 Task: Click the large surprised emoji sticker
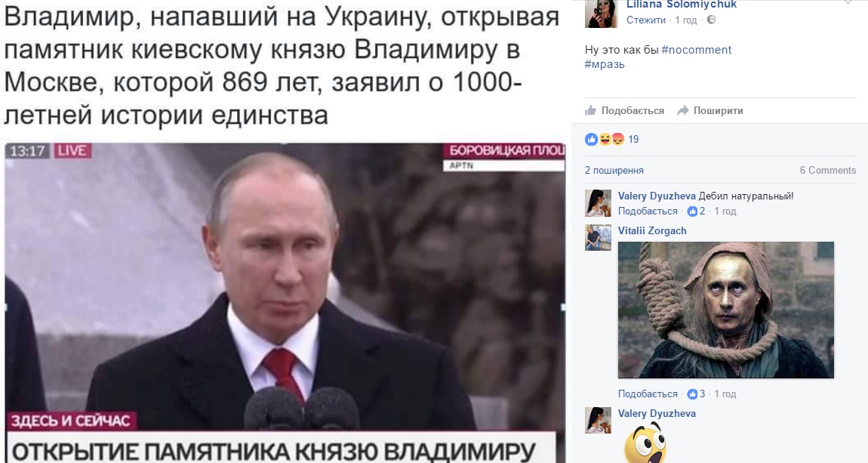pos(645,443)
